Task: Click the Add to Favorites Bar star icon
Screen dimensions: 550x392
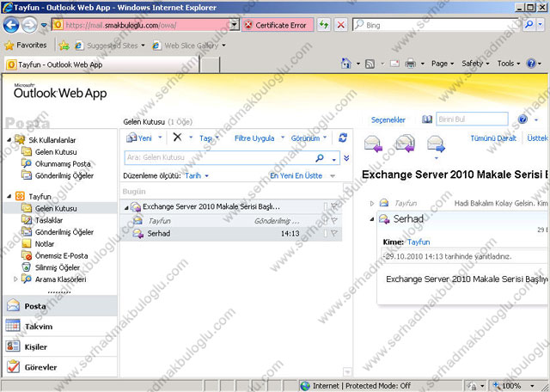Action: 64,46
